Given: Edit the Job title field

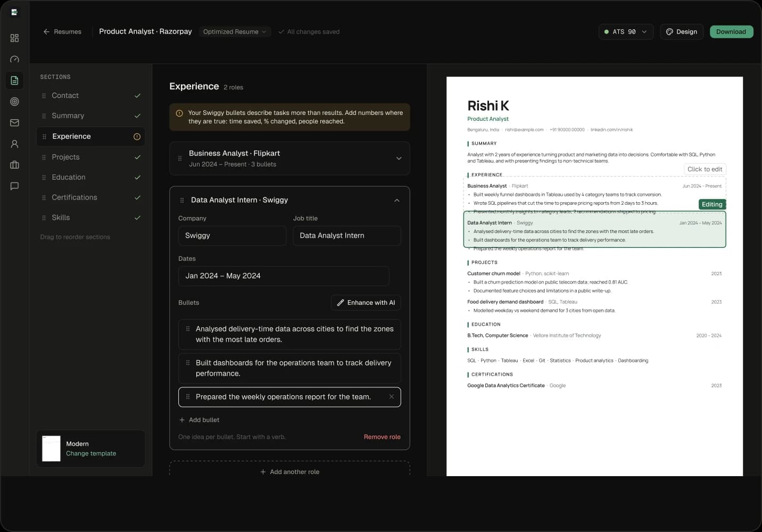Looking at the screenshot, I should coord(347,236).
